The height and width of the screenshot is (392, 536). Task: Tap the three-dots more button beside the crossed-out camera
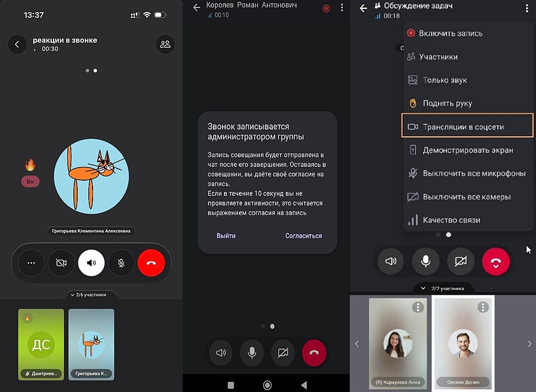[31, 262]
